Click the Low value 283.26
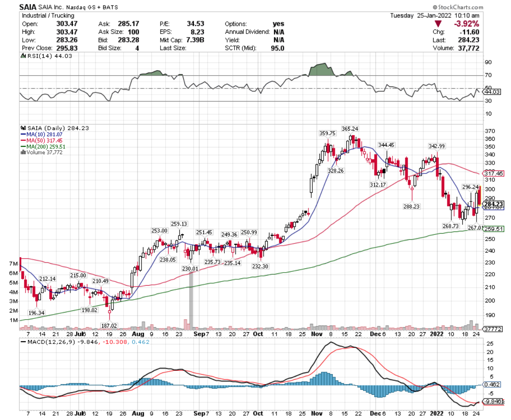511x420 pixels. (x=66, y=40)
